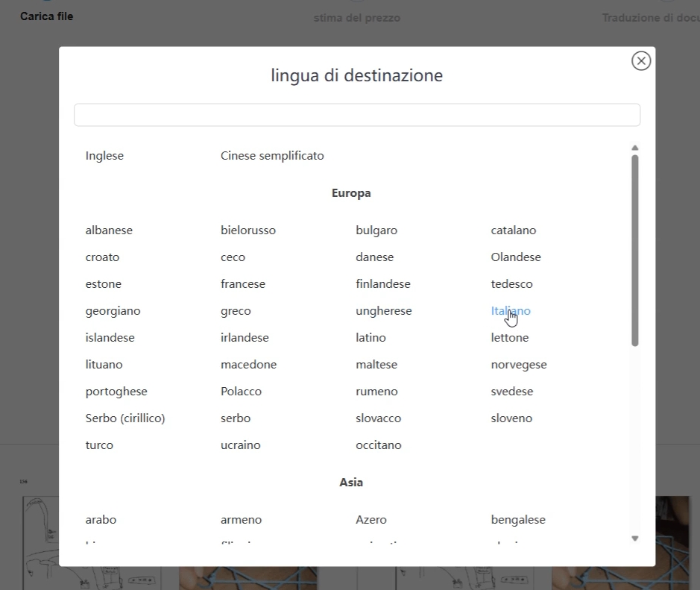Screen dimensions: 700x590
Task: Choose the highlighted Italiano language
Action: tap(511, 311)
